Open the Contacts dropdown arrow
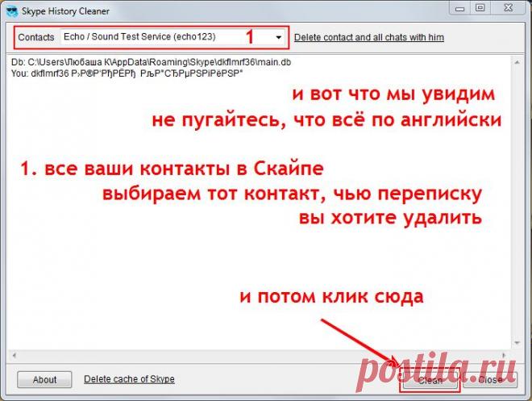Image resolution: width=532 pixels, height=401 pixels. tap(279, 37)
